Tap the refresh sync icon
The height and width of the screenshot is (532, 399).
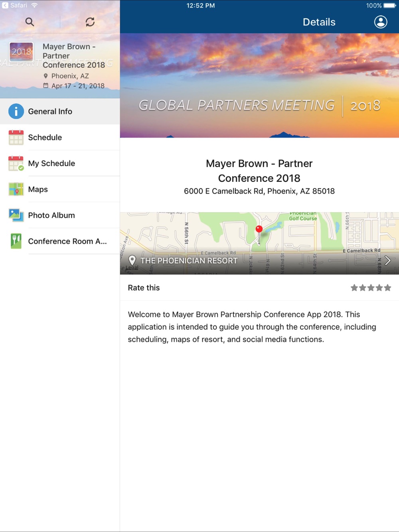[x=90, y=22]
